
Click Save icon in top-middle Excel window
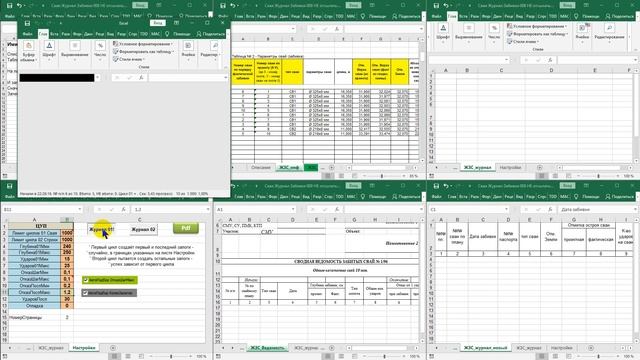click(222, 6)
